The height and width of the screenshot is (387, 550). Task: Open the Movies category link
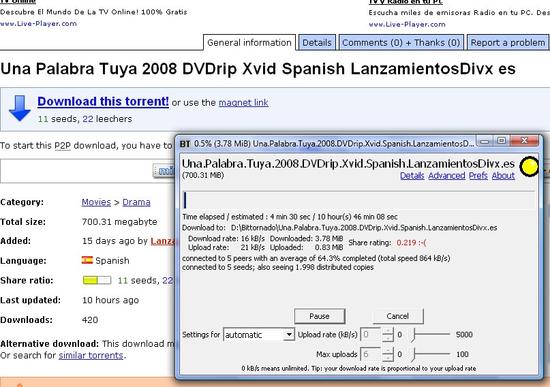point(96,202)
